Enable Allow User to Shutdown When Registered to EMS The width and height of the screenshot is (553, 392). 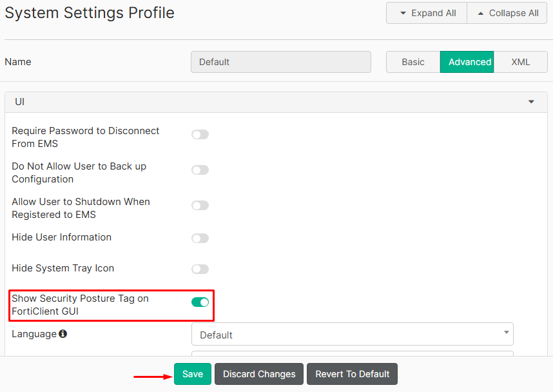[200, 205]
